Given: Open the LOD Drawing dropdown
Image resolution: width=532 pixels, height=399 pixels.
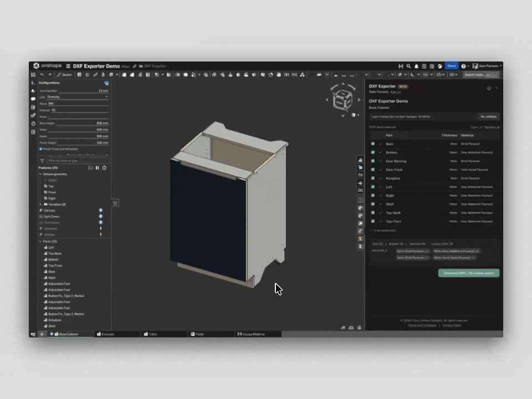Looking at the screenshot, I should tap(78, 97).
